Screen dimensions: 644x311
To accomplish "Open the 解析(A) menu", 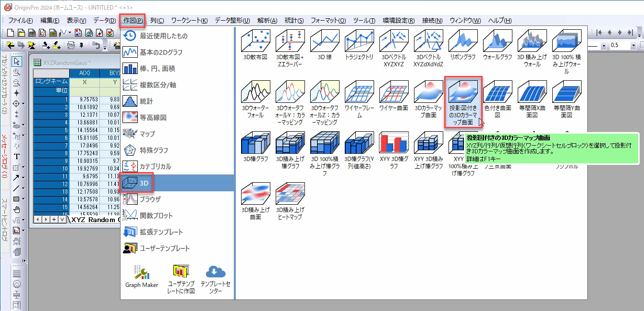I will click(x=267, y=20).
